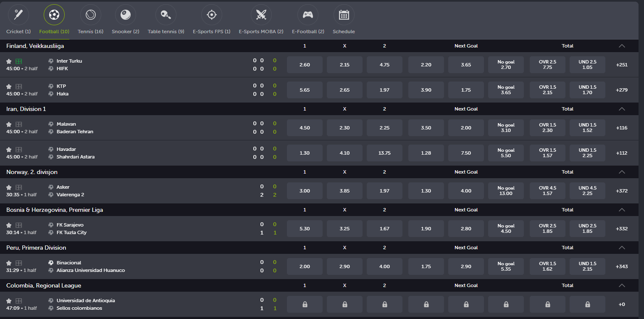Open Shahrdari Astara team name
644x319 pixels.
click(76, 157)
